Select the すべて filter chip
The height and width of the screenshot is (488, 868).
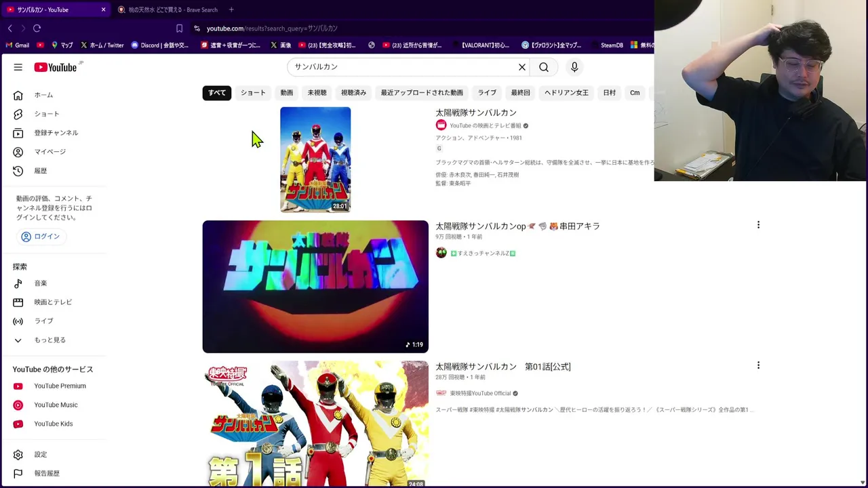217,93
